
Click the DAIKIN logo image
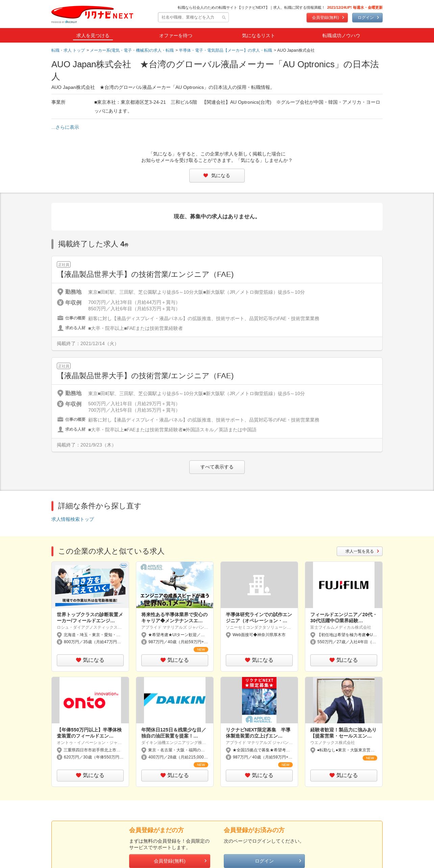[175, 700]
